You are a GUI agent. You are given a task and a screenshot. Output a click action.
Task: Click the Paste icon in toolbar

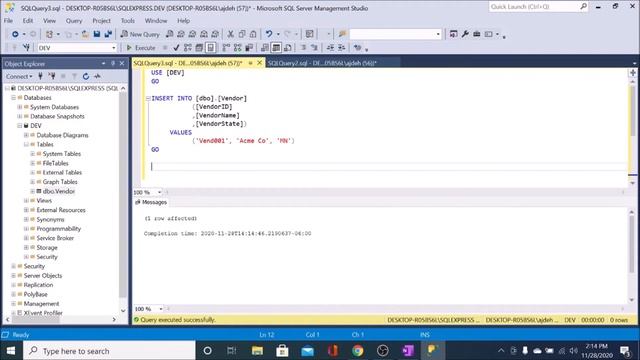253,34
